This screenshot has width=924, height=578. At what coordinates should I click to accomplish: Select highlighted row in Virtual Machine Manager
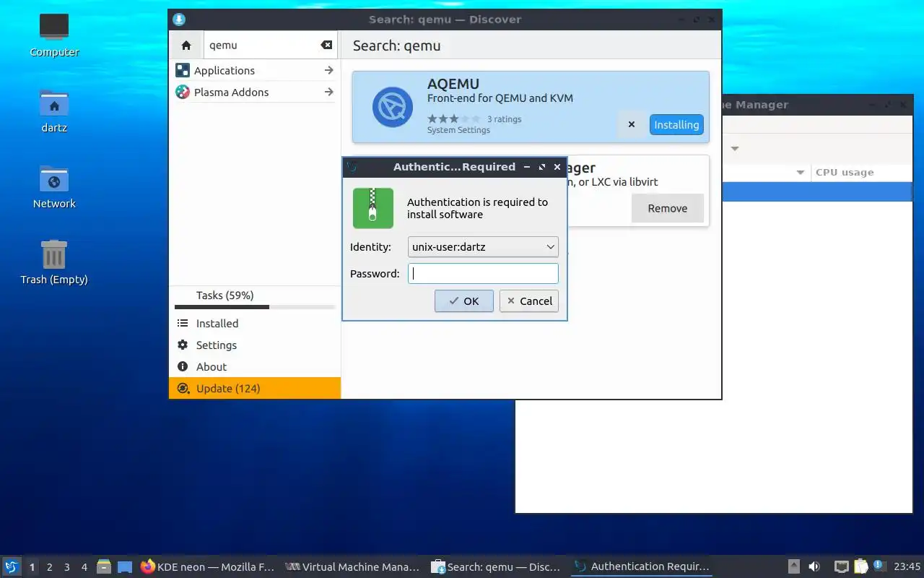coord(817,191)
